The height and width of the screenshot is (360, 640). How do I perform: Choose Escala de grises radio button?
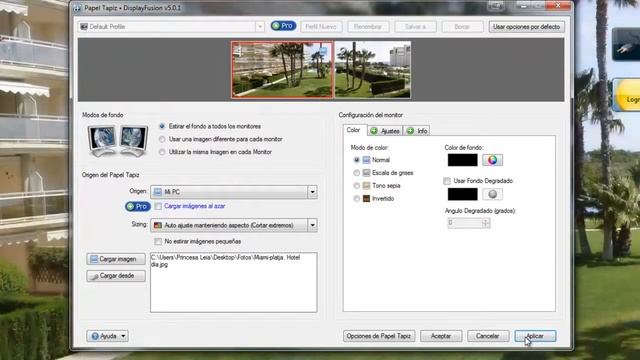(x=356, y=173)
